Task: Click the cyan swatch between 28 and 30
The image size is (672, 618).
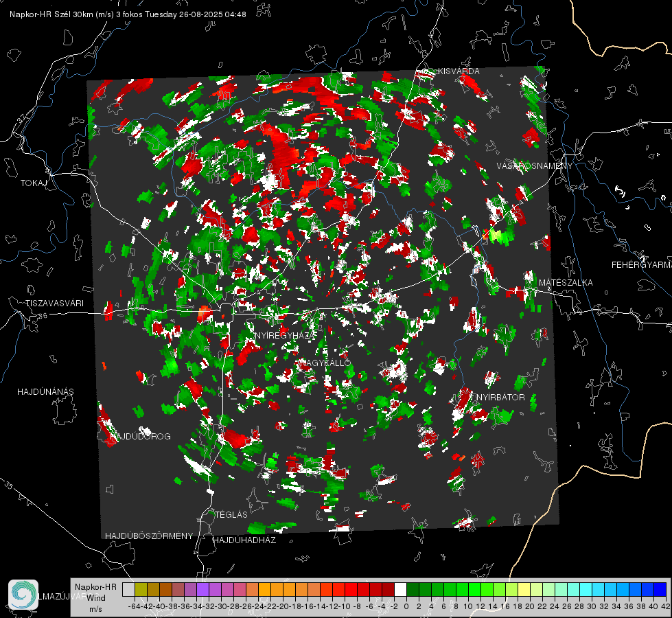Action: click(x=586, y=590)
